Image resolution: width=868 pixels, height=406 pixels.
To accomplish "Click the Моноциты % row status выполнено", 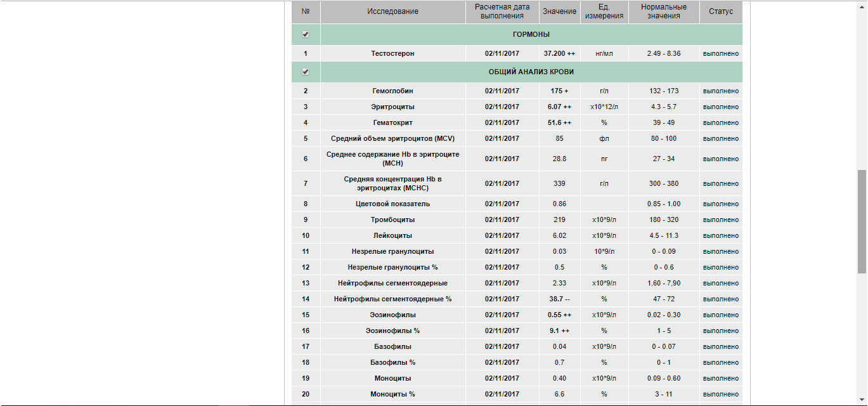I will (x=720, y=395).
